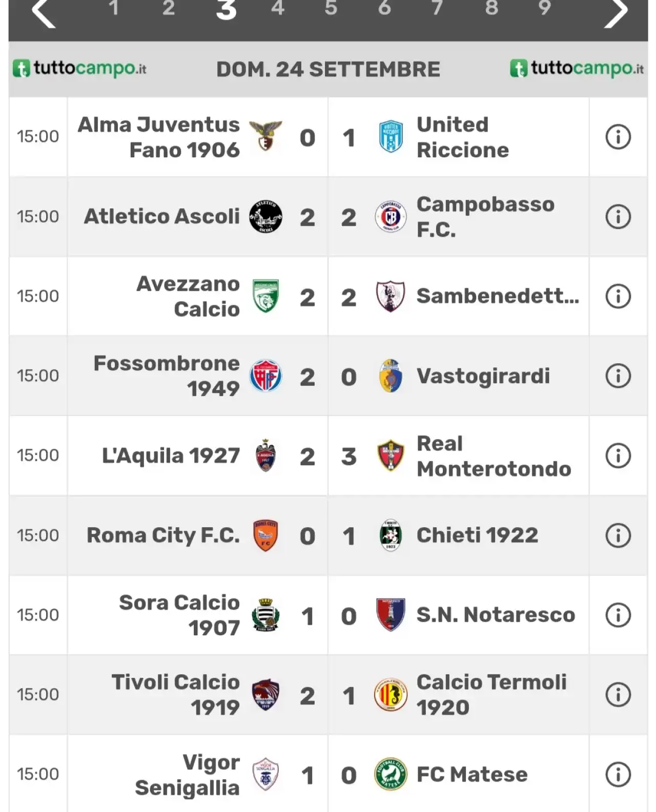Screen dimensions: 656x812
Task: Open info for L'Aquila 1927 match
Action: pyautogui.click(x=618, y=455)
